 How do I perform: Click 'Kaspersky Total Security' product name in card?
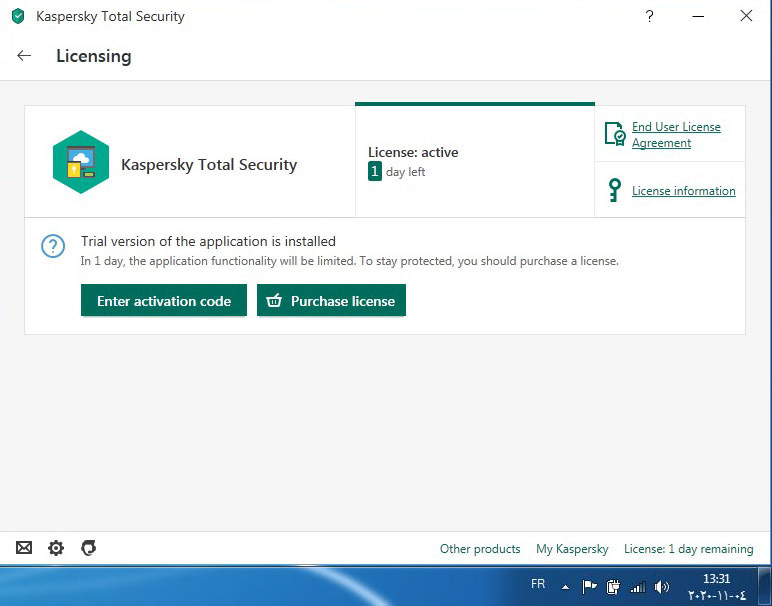[x=209, y=164]
